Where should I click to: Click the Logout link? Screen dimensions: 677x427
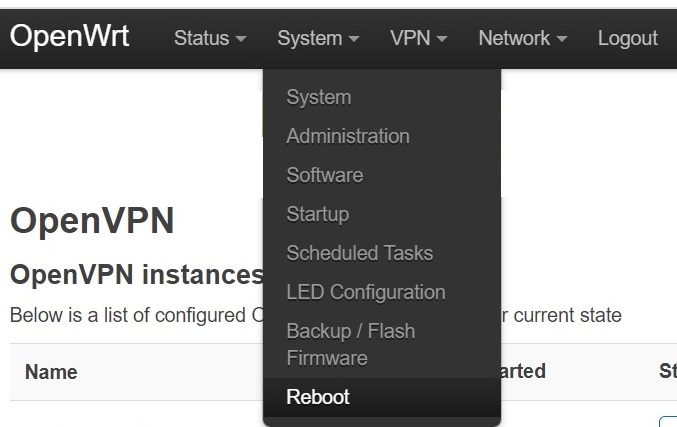point(627,38)
